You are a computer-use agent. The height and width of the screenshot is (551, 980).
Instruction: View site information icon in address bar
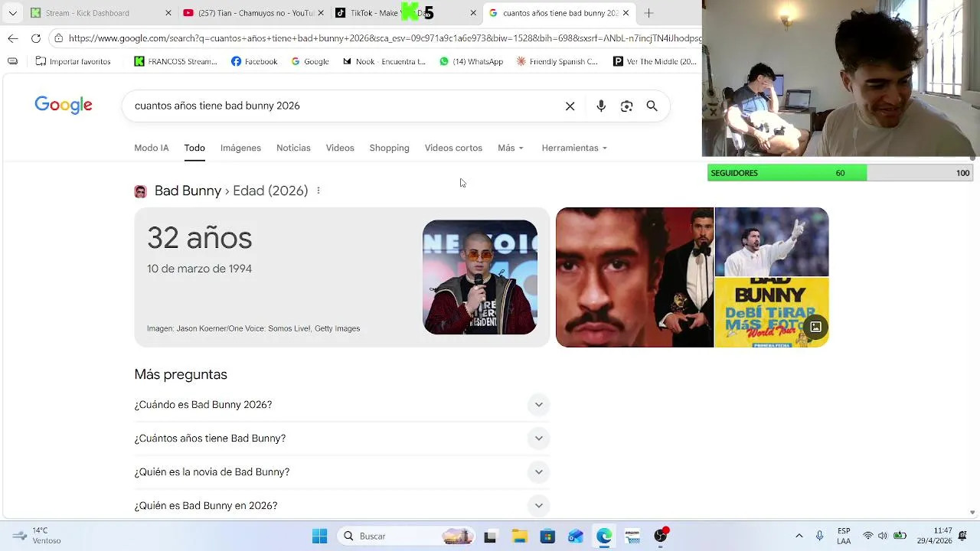(59, 38)
